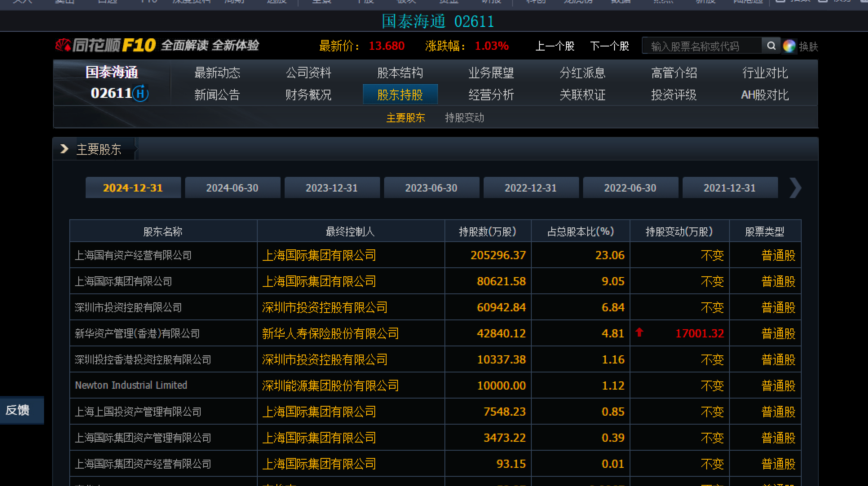Go to next stock 下一个股
The height and width of the screenshot is (486, 868).
609,46
